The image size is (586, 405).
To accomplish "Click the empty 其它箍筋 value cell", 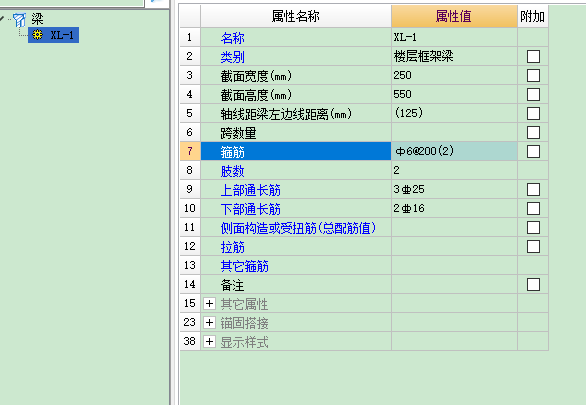I will [x=454, y=266].
